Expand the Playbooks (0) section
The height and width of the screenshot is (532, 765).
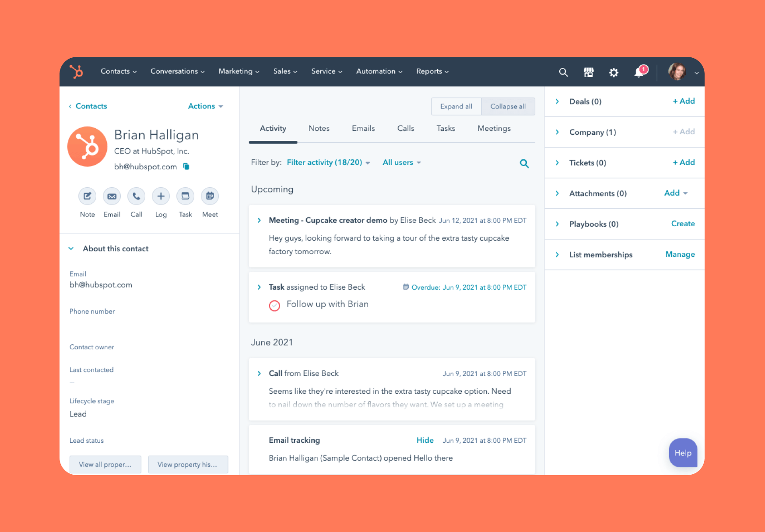pos(557,224)
